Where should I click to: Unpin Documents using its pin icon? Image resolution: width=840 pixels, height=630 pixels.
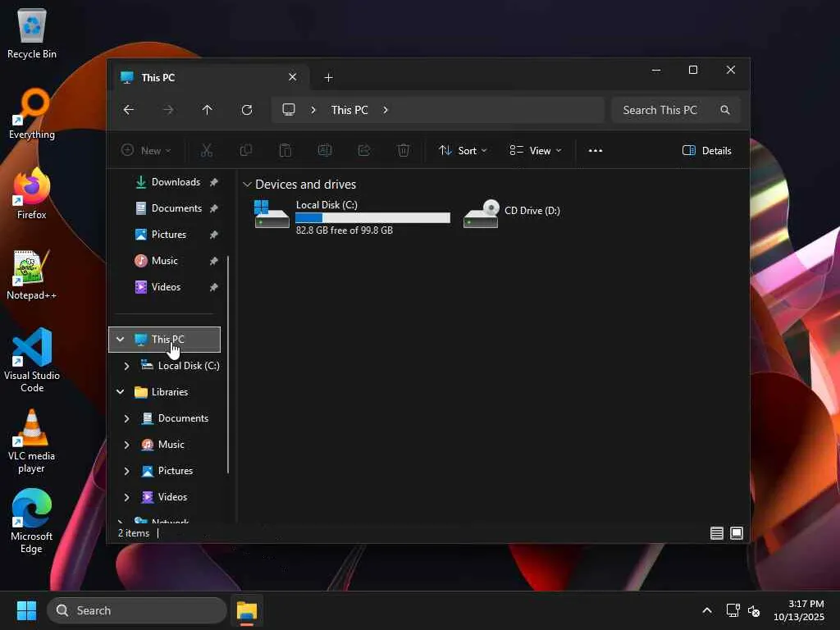(x=214, y=208)
